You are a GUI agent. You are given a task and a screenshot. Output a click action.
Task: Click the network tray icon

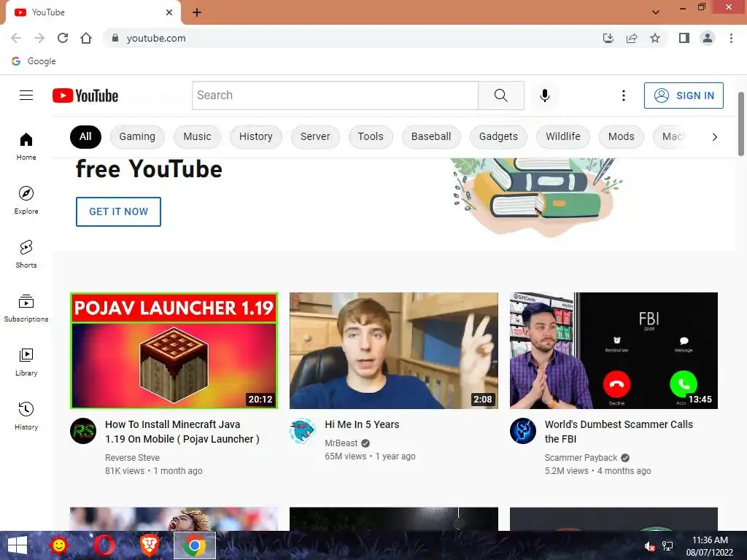[667, 546]
